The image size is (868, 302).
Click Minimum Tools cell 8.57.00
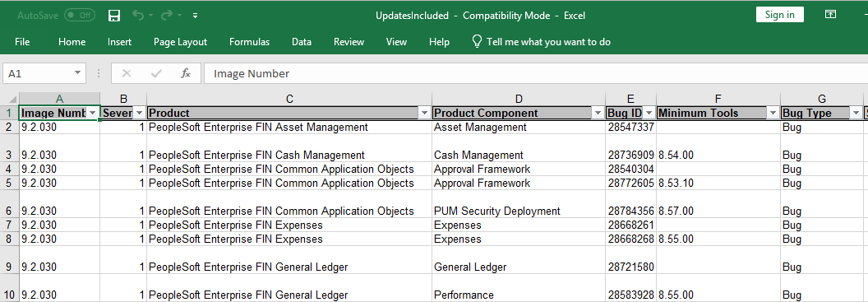click(718, 204)
